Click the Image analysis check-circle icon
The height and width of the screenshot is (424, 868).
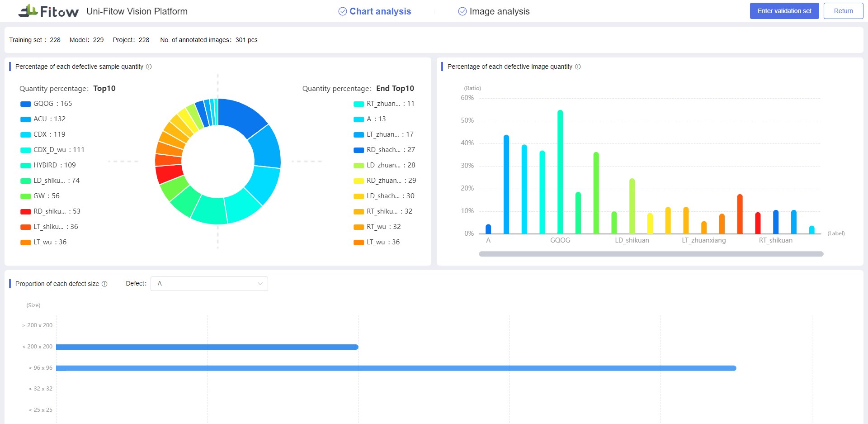pos(462,11)
